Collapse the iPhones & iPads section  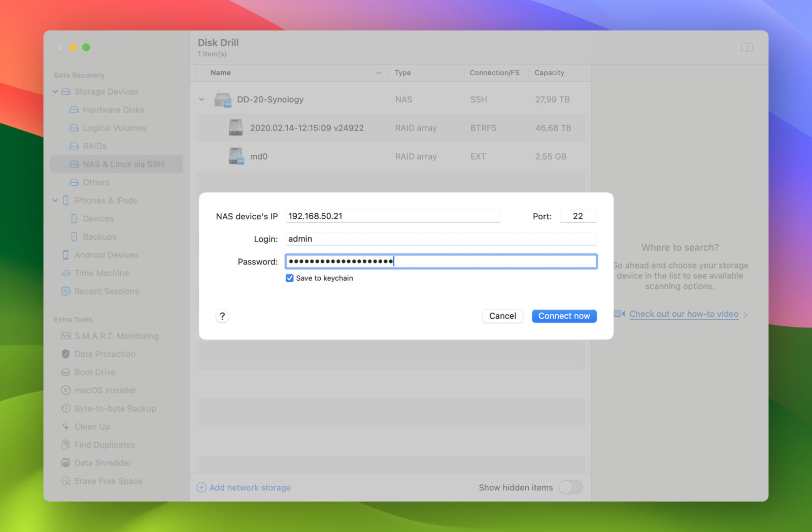[56, 201]
